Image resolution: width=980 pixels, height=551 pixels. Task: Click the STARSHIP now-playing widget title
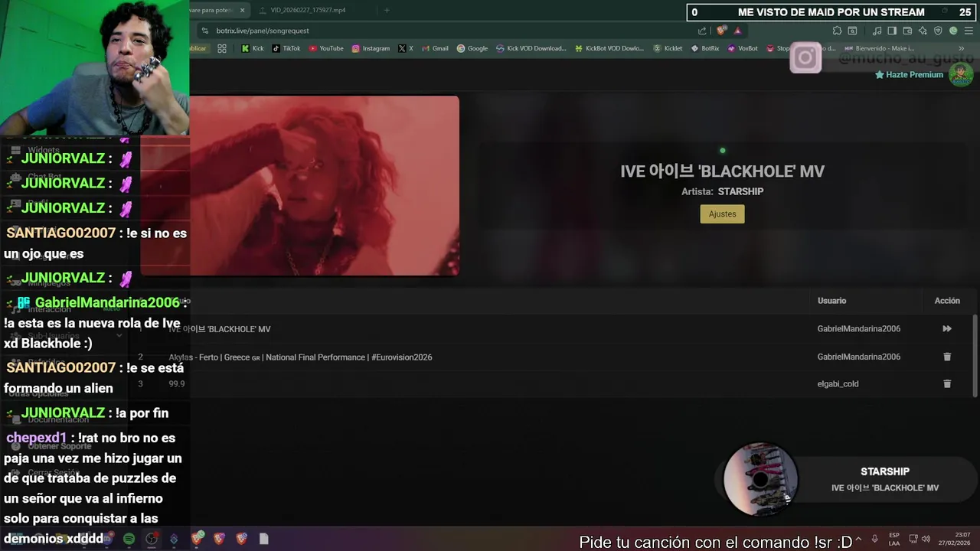[885, 471]
